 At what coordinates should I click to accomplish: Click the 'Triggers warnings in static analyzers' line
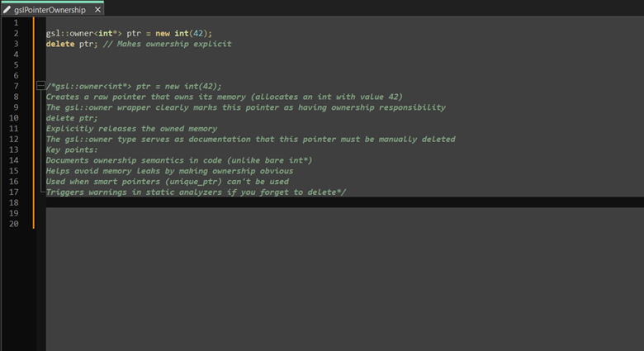click(x=196, y=192)
